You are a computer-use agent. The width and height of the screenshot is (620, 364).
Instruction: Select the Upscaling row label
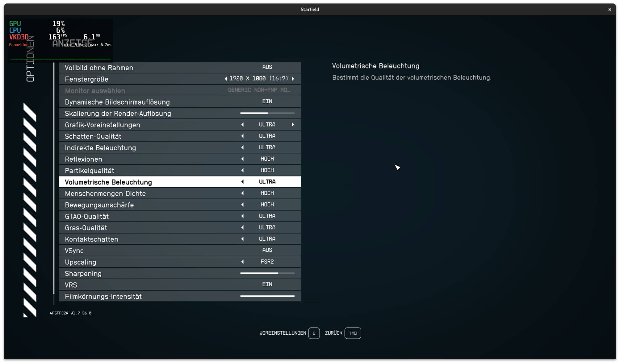coord(80,262)
